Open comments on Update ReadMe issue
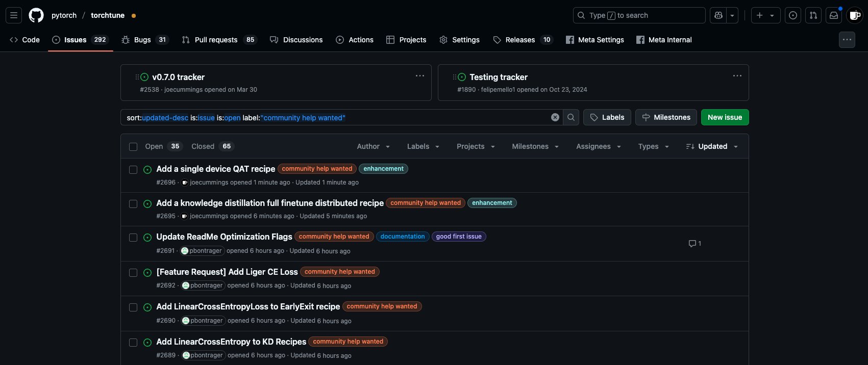The width and height of the screenshot is (868, 365). coord(695,244)
